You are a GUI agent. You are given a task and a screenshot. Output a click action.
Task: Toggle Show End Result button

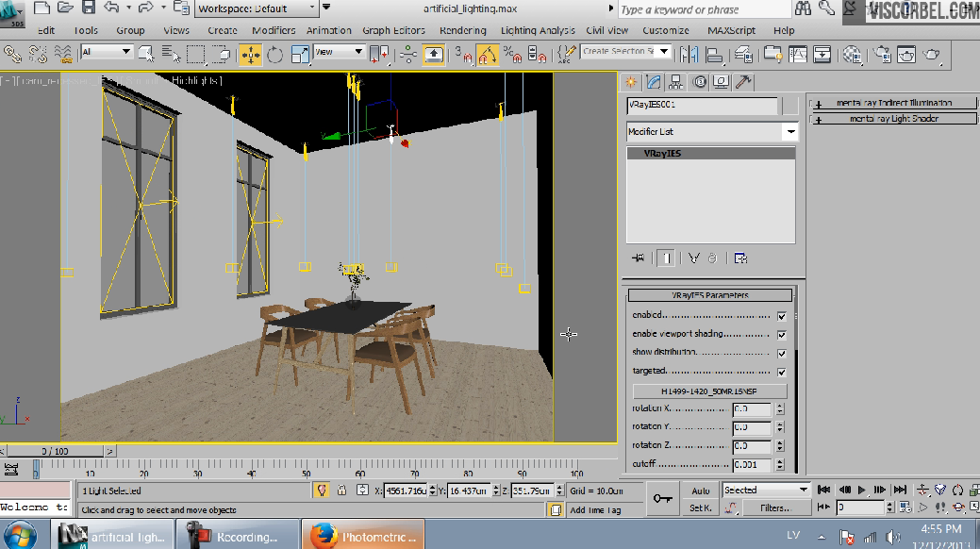coord(666,258)
